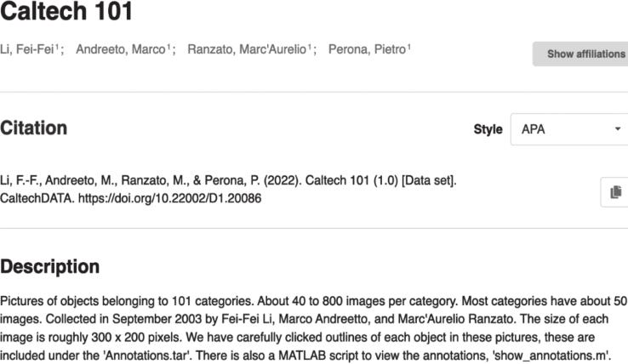Open author Perona, Pietro

pyautogui.click(x=367, y=49)
